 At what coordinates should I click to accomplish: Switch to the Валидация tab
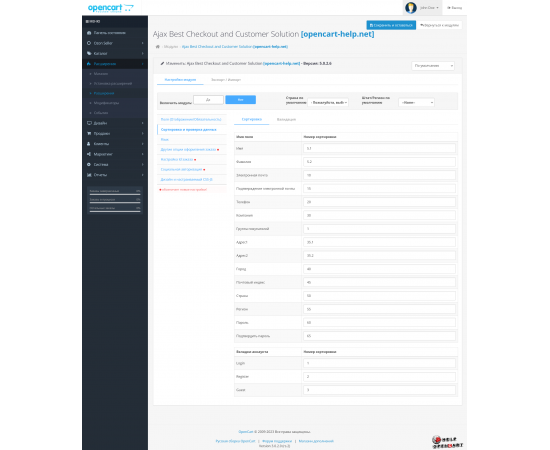[286, 119]
